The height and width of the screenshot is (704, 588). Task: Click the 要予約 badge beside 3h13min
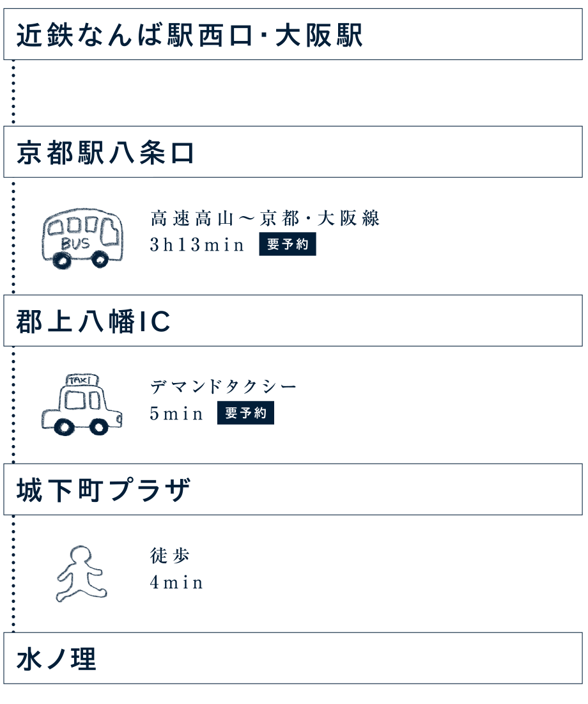click(x=287, y=244)
